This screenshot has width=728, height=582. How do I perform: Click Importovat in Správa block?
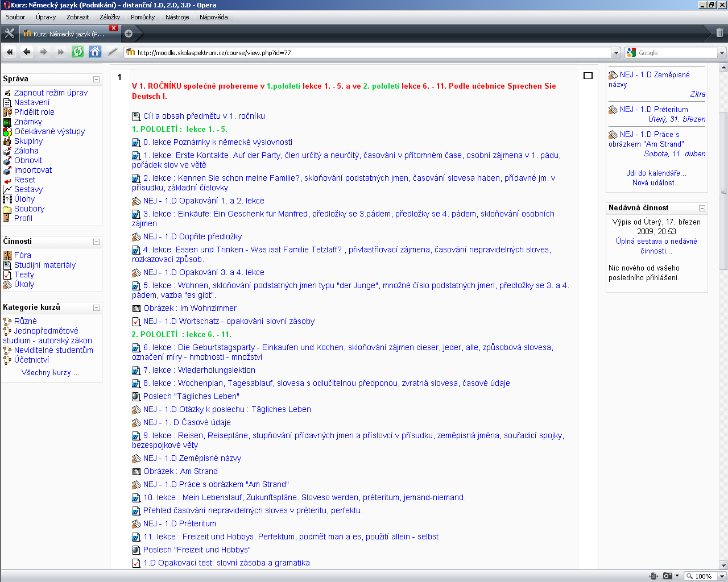33,170
